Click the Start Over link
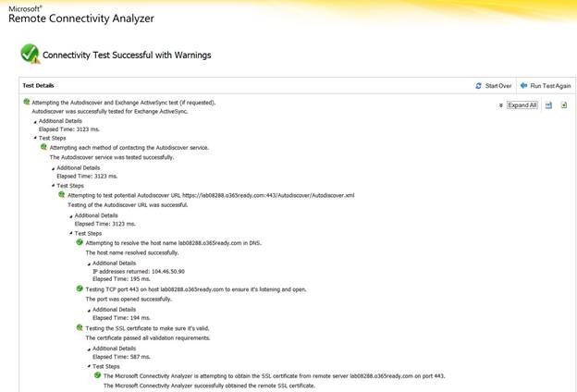Viewport: 577px width, 392px height. [498, 86]
